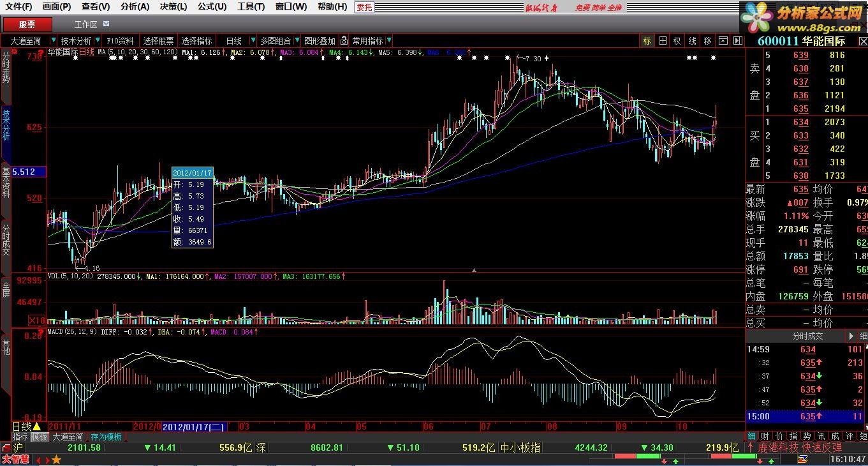
Task: Select the 讯 news tab in side panel
Action: 821,437
